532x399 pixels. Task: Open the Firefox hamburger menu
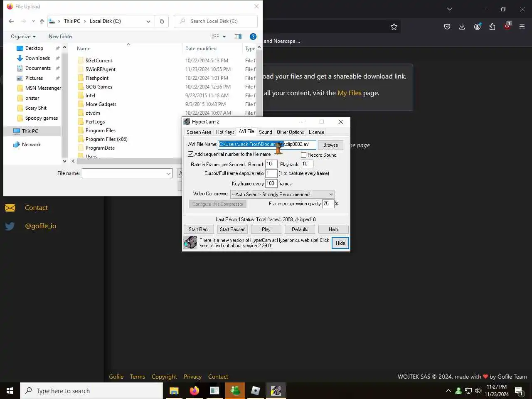522,27
